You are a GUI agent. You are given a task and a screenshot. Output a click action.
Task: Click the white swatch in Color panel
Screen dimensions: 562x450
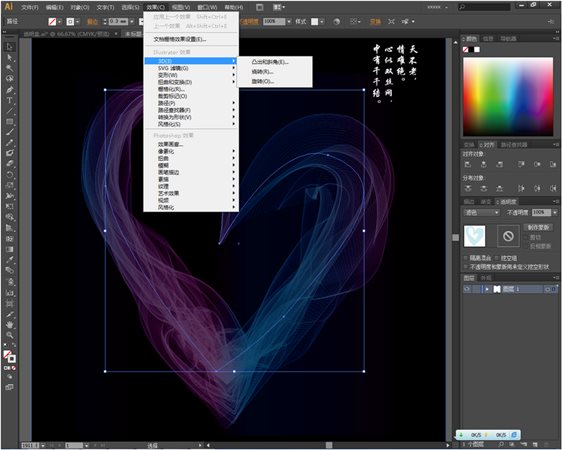coord(477,49)
